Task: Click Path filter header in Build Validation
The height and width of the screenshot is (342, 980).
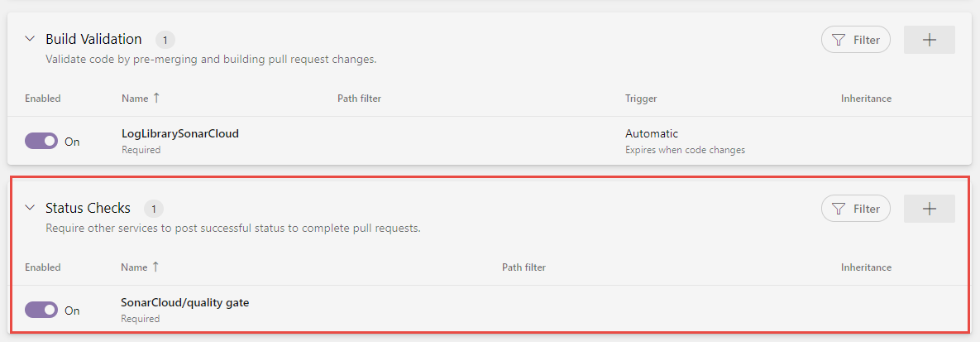Action: click(x=359, y=99)
